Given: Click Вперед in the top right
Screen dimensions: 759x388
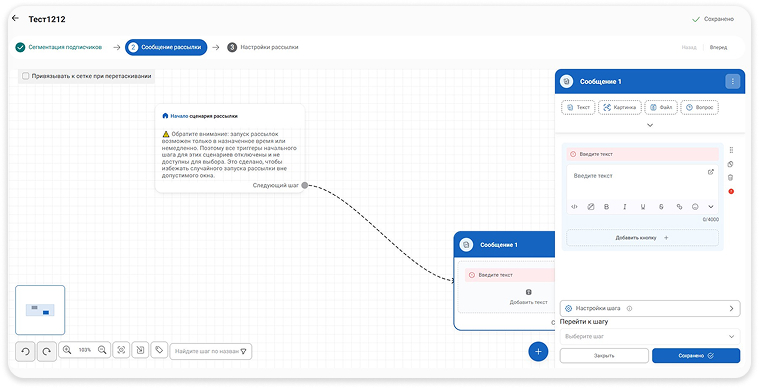Looking at the screenshot, I should click(x=718, y=47).
